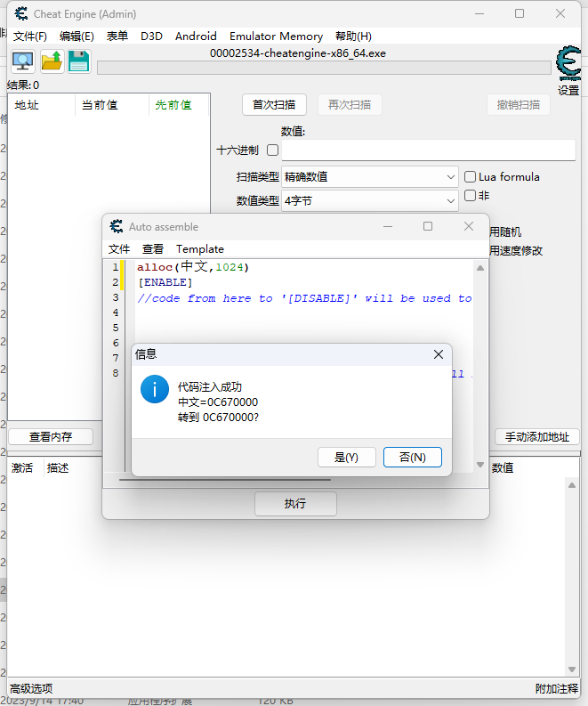Click the open file folder icon

[x=52, y=61]
